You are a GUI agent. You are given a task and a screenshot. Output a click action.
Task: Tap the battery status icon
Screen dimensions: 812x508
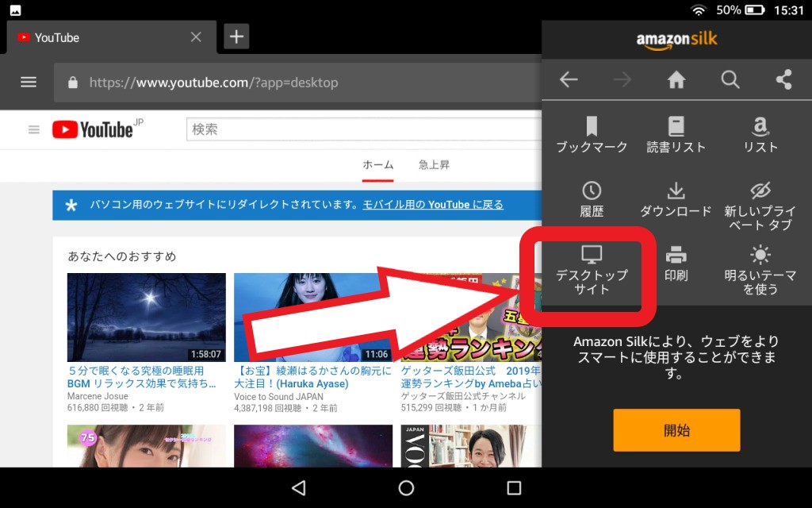click(755, 10)
